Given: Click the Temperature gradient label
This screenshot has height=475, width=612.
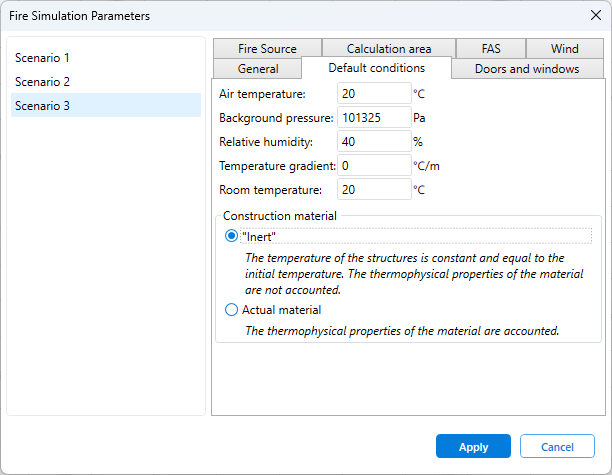Looking at the screenshot, I should (277, 166).
